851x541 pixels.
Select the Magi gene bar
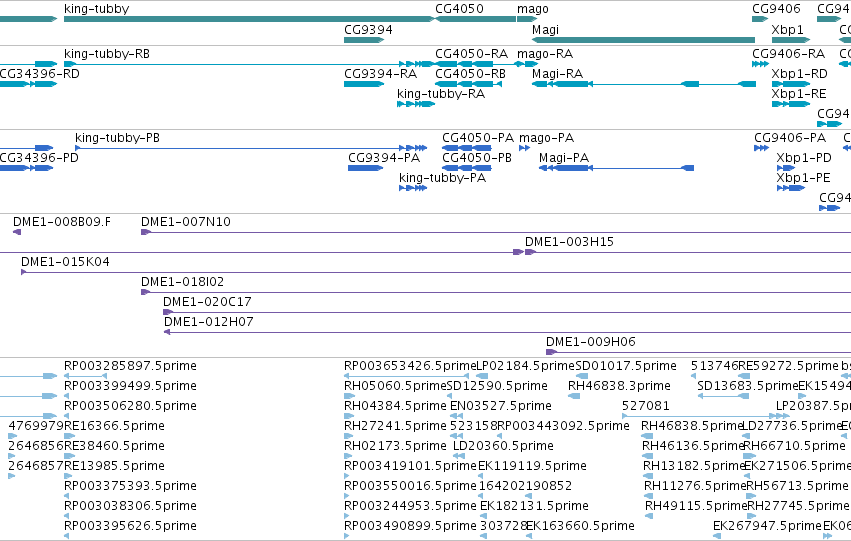[643, 40]
